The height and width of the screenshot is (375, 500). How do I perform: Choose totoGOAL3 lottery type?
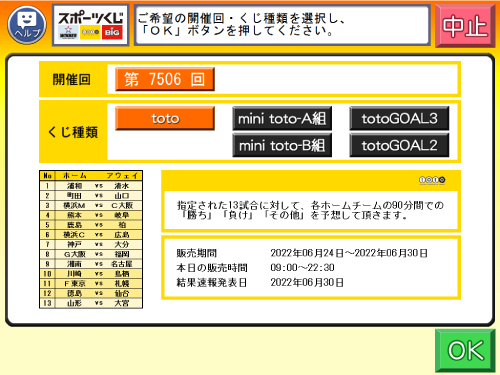(399, 118)
